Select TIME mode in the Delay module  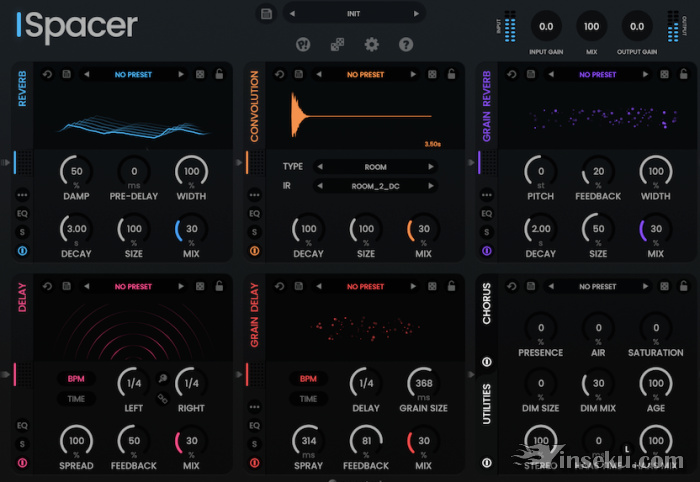pos(76,399)
